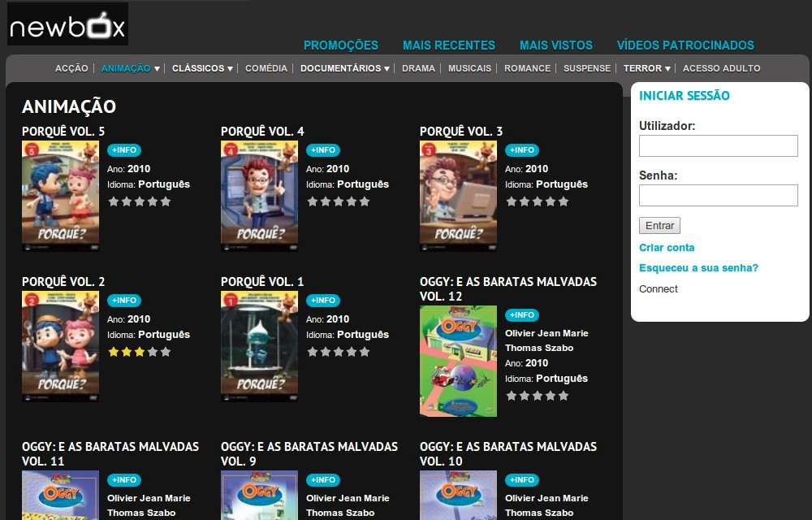
Task: Open Oggy Baratas Malvadas Vol. 12 title
Action: coord(508,289)
